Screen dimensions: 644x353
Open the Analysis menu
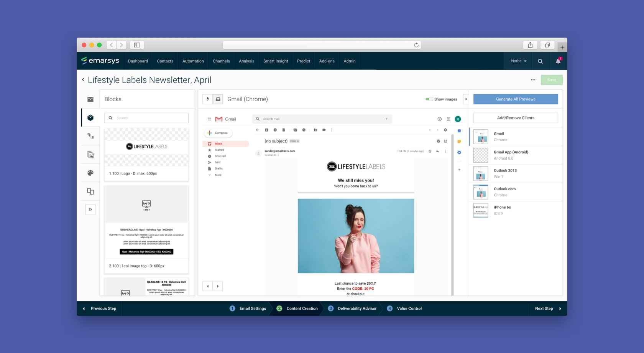point(246,61)
